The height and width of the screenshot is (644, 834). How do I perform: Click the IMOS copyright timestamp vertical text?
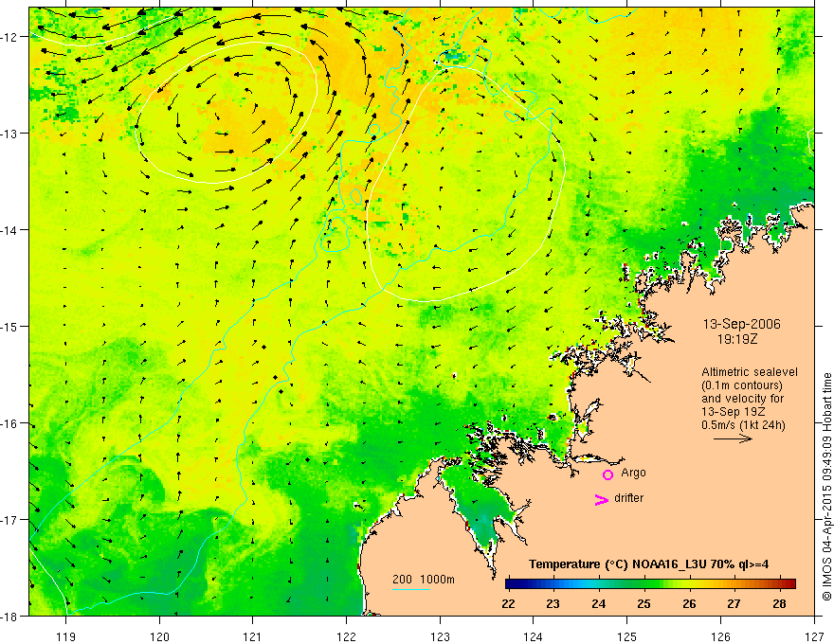tap(826, 487)
